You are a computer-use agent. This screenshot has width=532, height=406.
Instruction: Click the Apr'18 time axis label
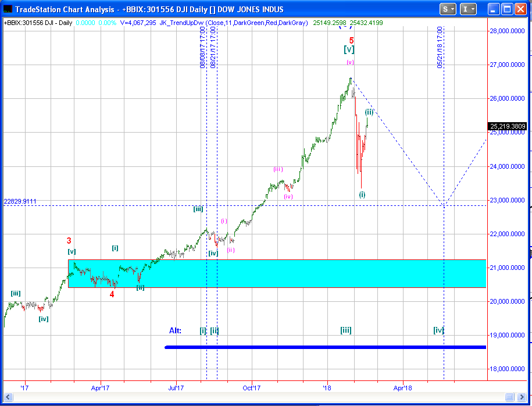[x=403, y=387]
